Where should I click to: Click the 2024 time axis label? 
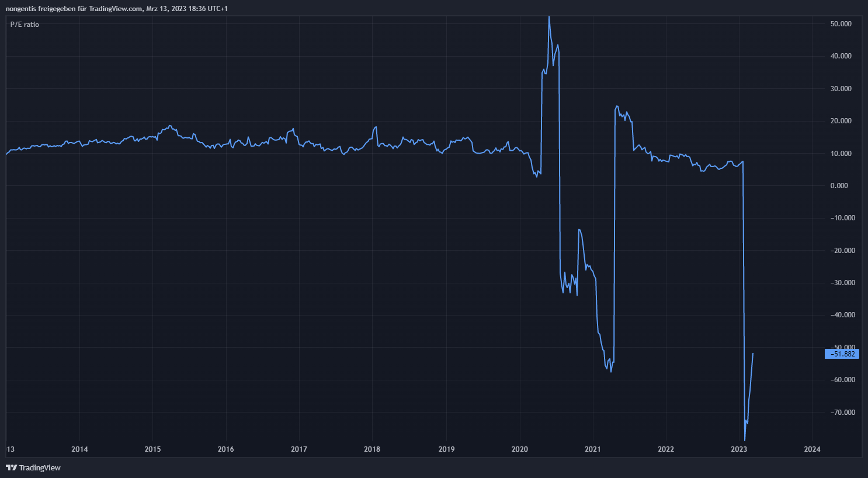812,449
